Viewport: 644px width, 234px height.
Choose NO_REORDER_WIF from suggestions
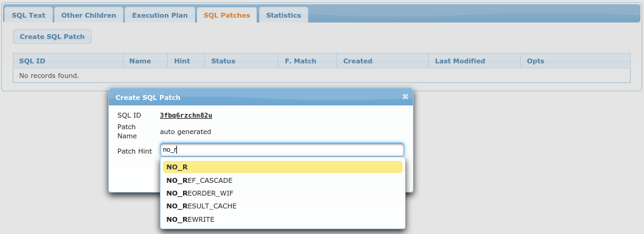pos(283,193)
